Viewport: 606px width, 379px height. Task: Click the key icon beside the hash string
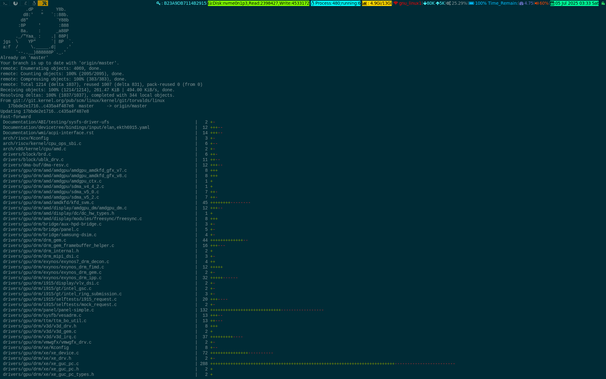tap(158, 3)
